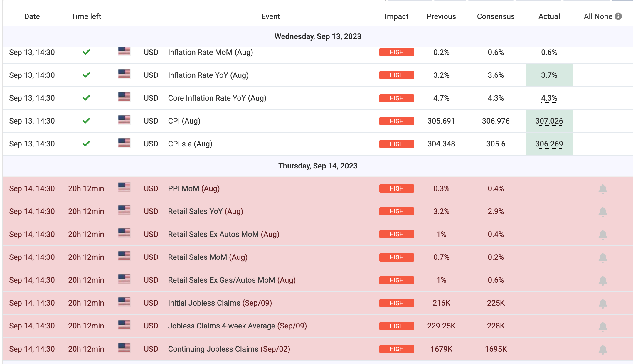Viewport: 633px width, 364px height.
Task: Set alert bell for Retail Sales YoY (Aug)
Action: click(x=603, y=212)
